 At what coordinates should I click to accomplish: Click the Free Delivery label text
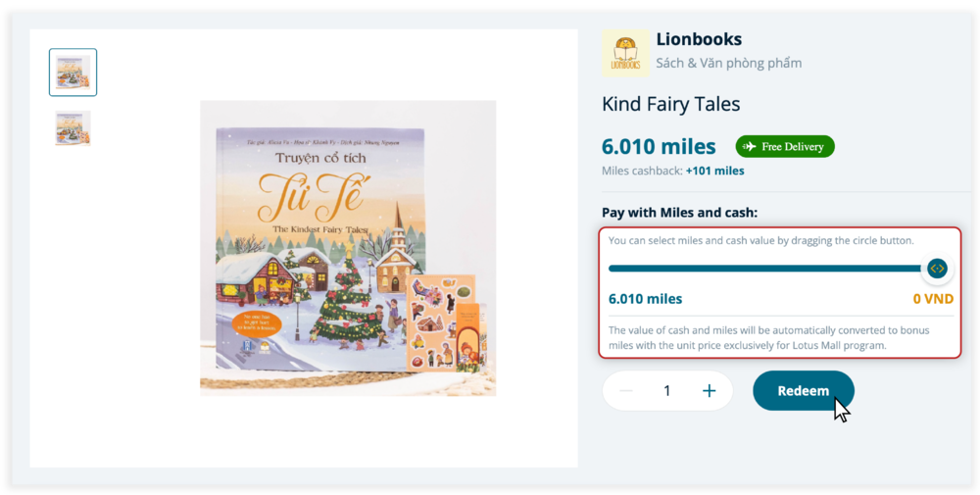point(792,147)
